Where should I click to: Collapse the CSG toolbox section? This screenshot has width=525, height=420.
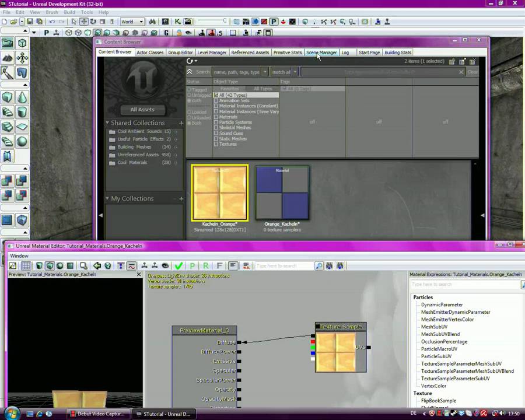pos(25,169)
